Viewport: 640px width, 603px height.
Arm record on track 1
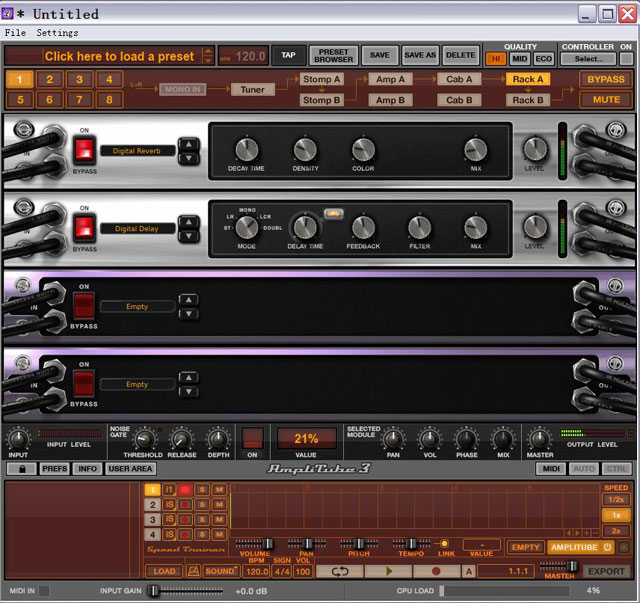coord(185,490)
